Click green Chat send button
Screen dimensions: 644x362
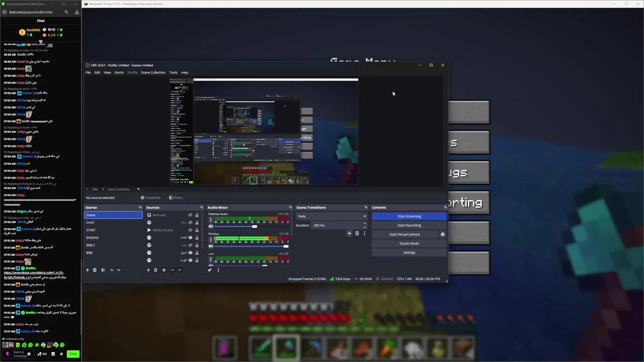pyautogui.click(x=73, y=354)
